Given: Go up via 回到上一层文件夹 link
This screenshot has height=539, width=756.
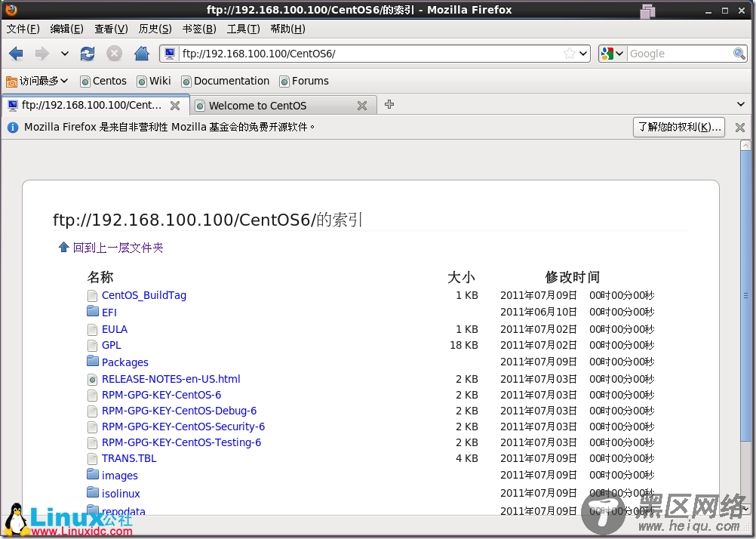Looking at the screenshot, I should tap(118, 248).
